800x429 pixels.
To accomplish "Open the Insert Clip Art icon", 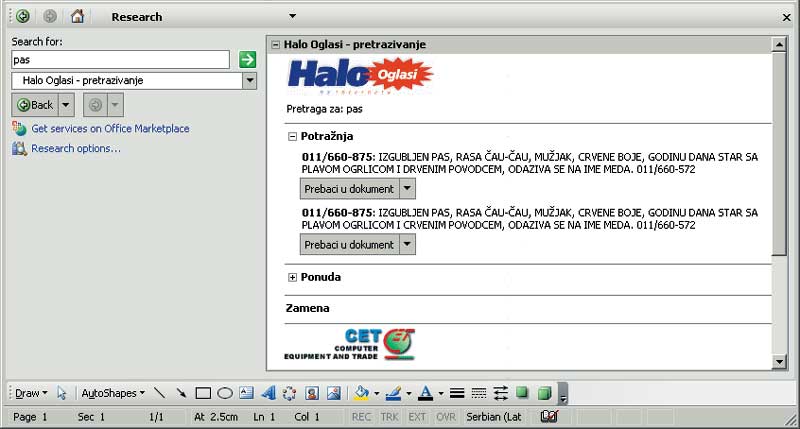I will [x=312, y=393].
